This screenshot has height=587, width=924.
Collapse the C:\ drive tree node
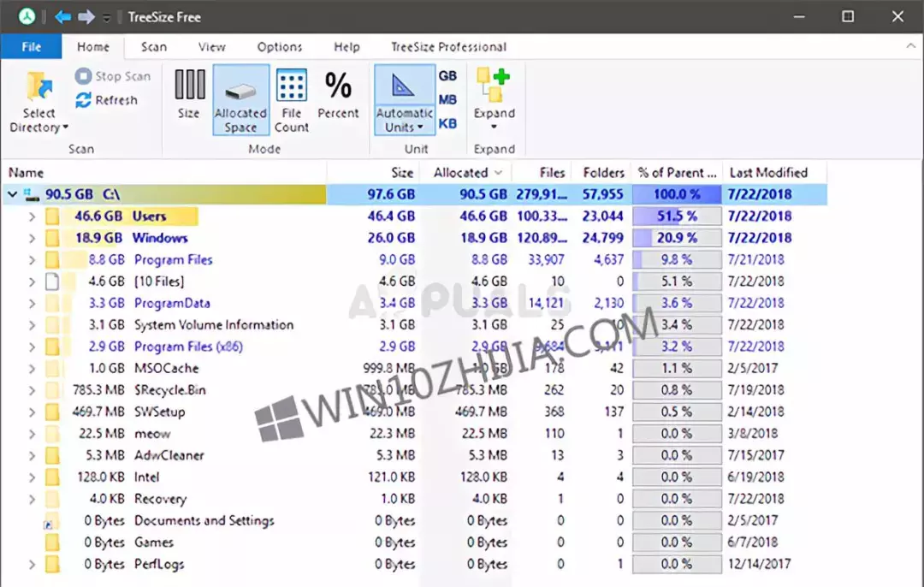click(x=12, y=194)
